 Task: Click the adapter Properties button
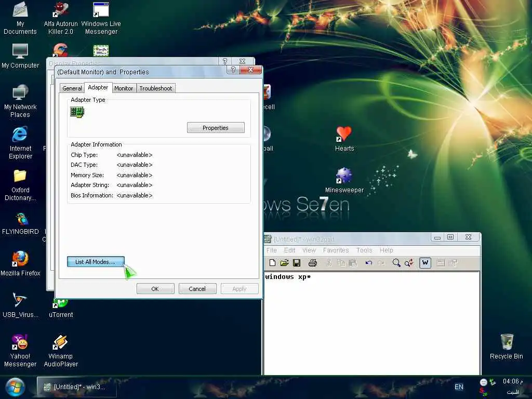pos(216,128)
